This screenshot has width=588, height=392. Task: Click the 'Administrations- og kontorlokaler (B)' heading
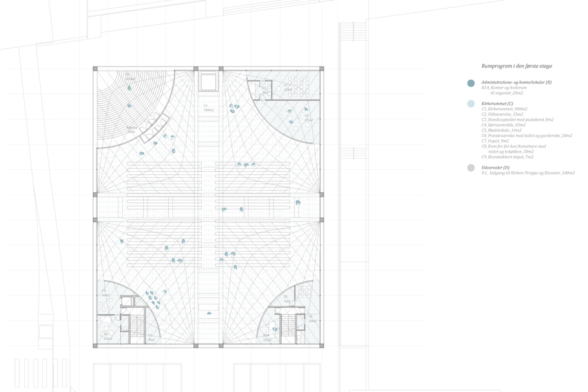516,82
